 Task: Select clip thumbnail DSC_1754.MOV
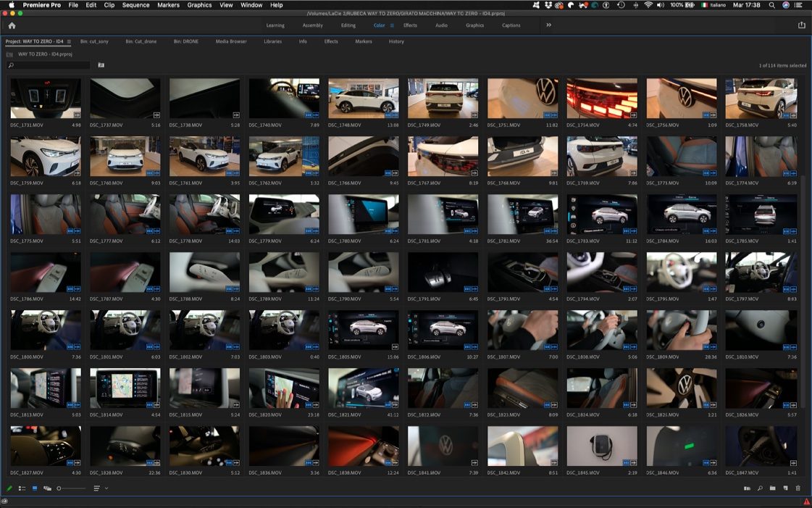[602, 99]
